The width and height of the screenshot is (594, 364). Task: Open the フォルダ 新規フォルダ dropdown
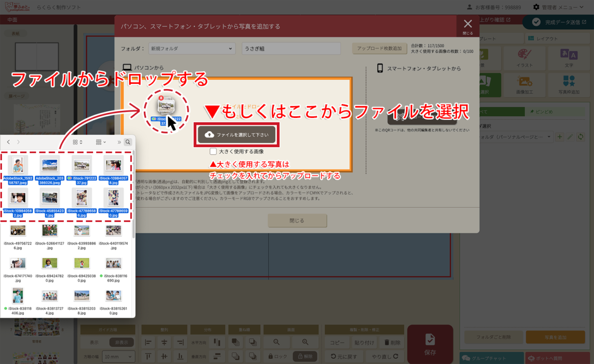click(x=191, y=49)
